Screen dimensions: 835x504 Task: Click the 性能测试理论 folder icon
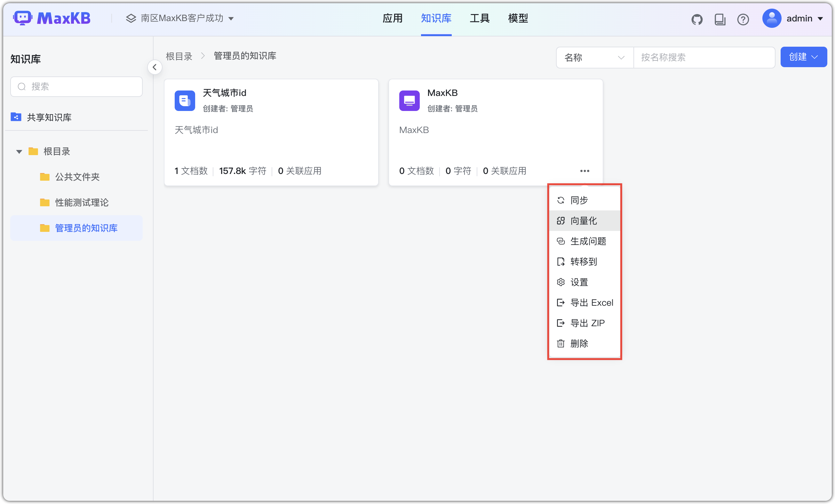(x=45, y=202)
